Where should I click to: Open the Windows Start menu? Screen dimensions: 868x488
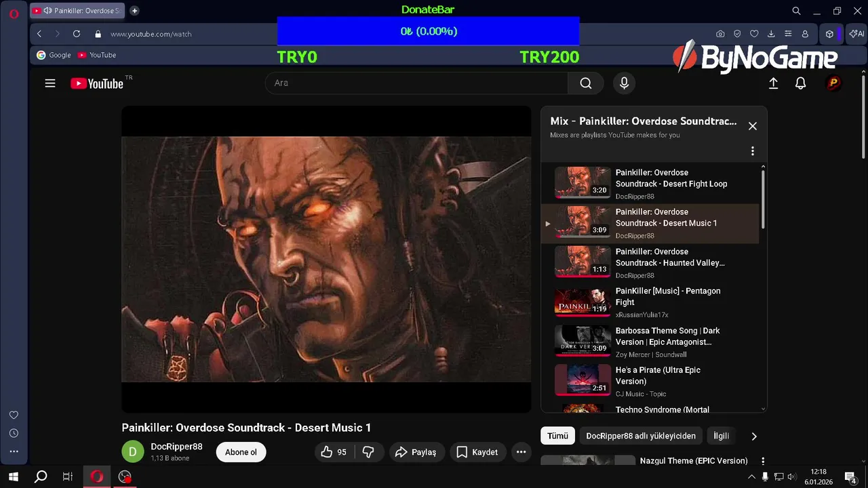click(x=14, y=477)
